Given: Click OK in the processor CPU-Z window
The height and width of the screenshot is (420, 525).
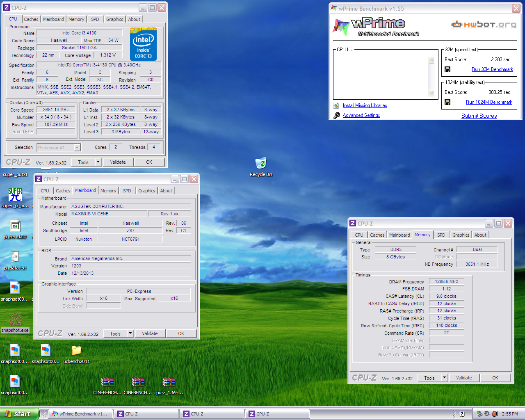Looking at the screenshot, I should pos(149,162).
